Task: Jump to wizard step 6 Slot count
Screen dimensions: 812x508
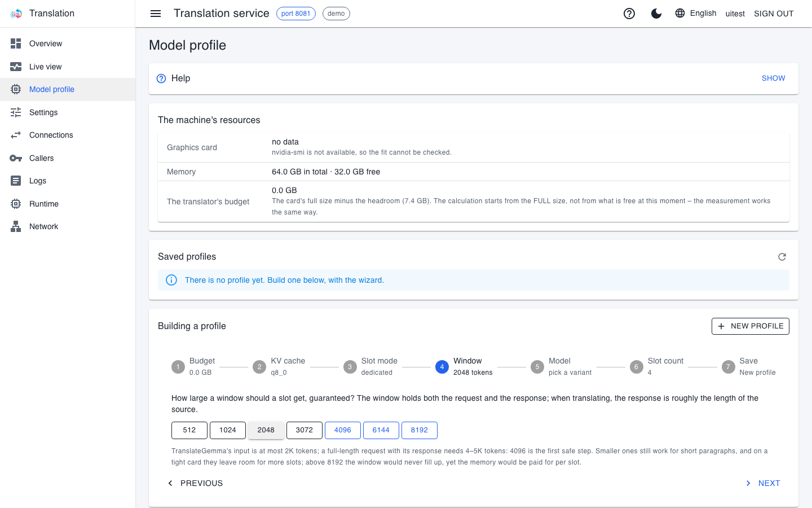Action: 656,366
